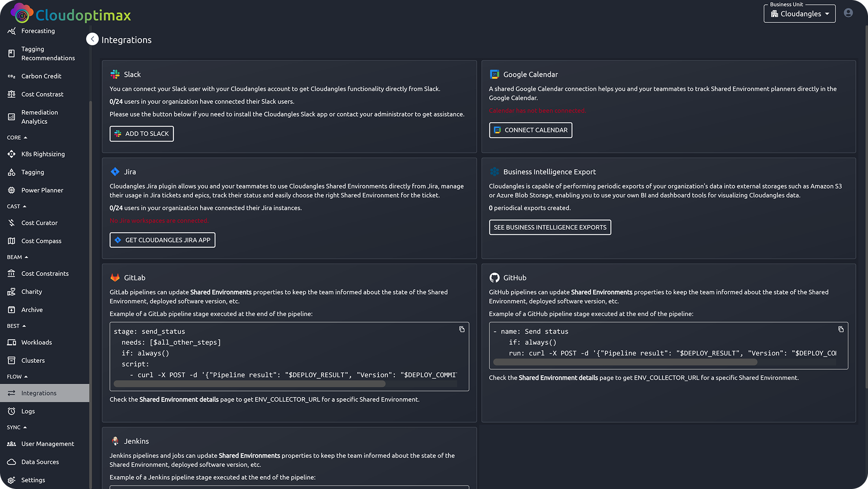This screenshot has height=489, width=868.
Task: Click the Tagging shapes icon
Action: point(11,172)
